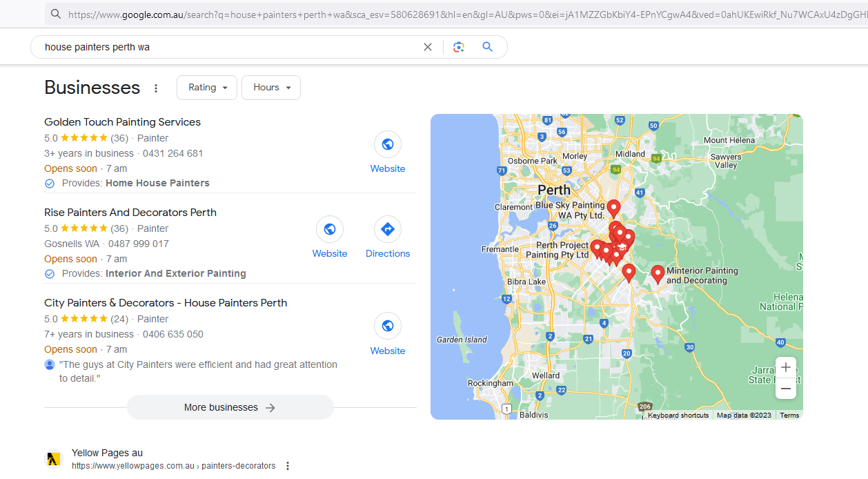This screenshot has width=868, height=479.
Task: Open the Businesses three-dot options menu
Action: [x=156, y=88]
